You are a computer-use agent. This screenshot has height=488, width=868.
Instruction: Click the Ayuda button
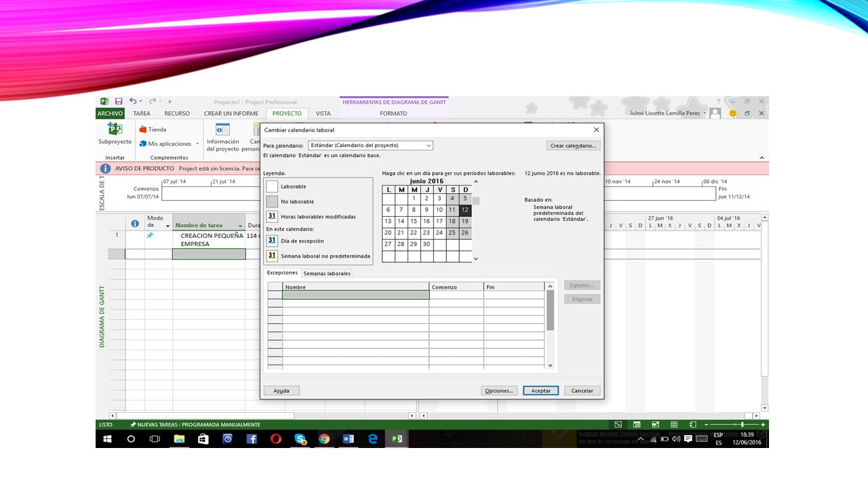281,390
